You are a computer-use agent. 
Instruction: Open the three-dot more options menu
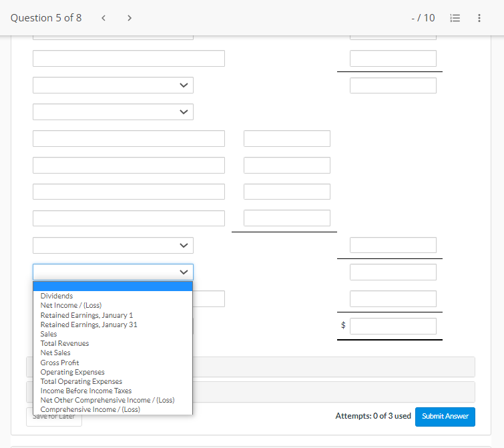(x=479, y=18)
